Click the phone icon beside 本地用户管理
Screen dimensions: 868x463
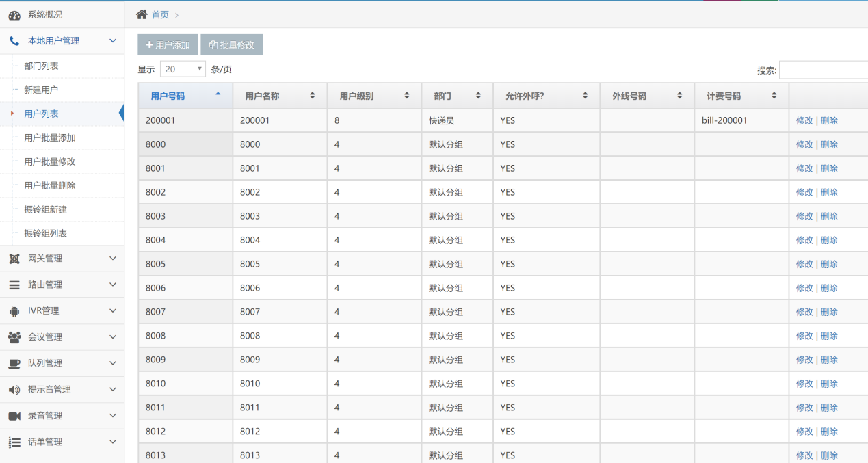click(x=14, y=41)
